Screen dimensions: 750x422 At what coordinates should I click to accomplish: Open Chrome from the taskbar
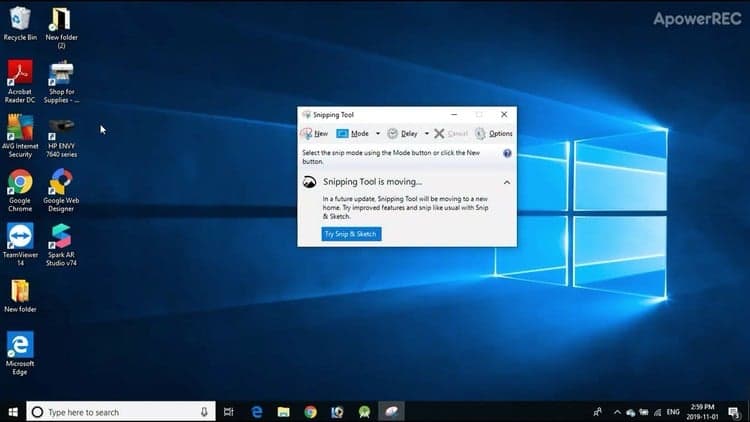[x=310, y=412]
